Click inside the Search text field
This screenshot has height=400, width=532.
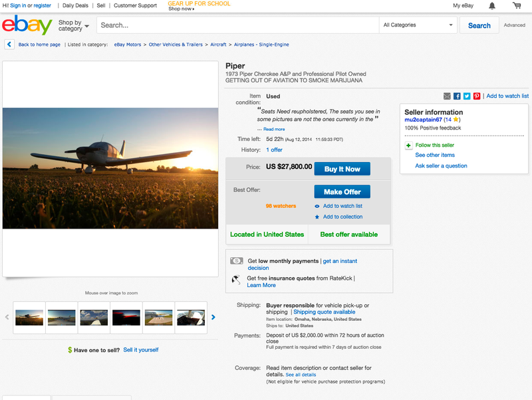[x=238, y=25]
